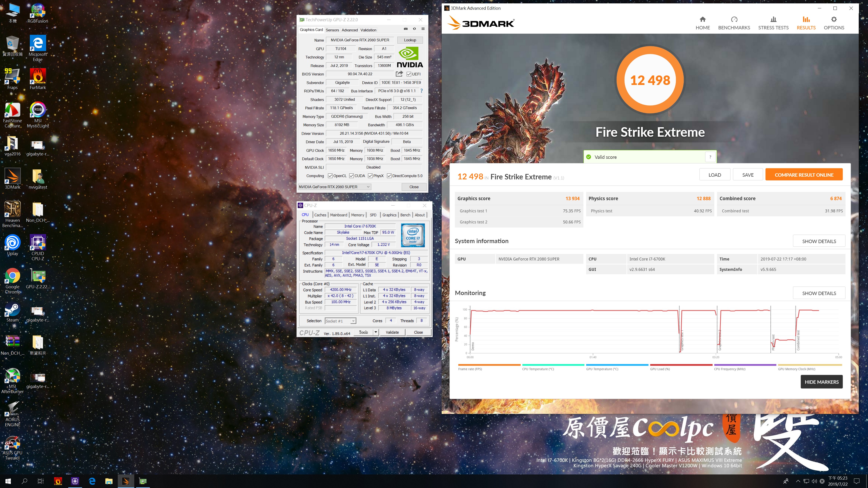Switch to GPU-Z Advanced tab
The image size is (868, 488).
pyautogui.click(x=350, y=30)
